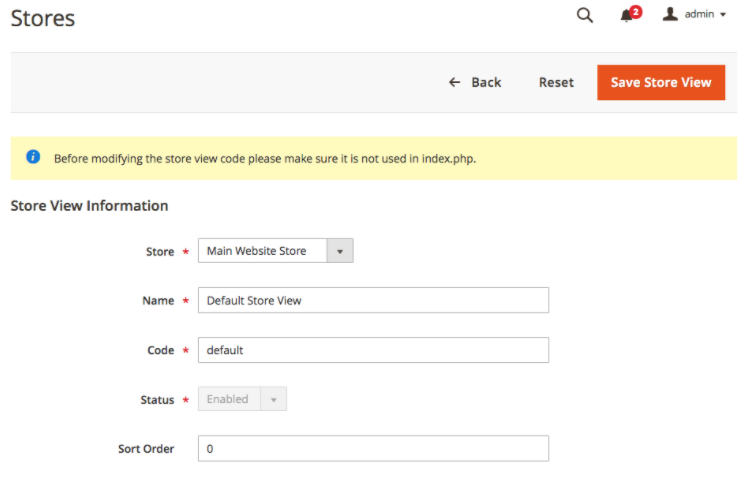This screenshot has width=743, height=479.
Task: Click the Stores page title
Action: pos(42,18)
